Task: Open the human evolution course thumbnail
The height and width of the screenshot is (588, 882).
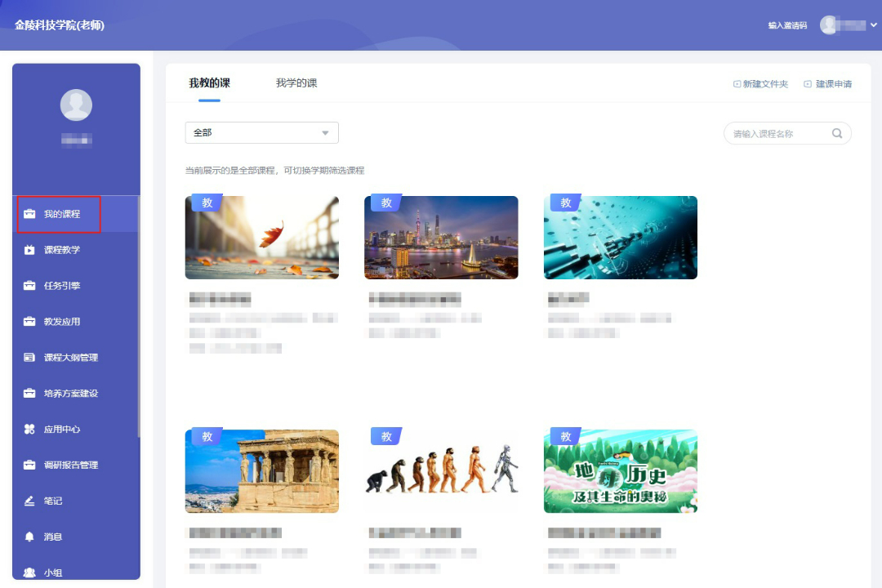Action: pos(441,471)
